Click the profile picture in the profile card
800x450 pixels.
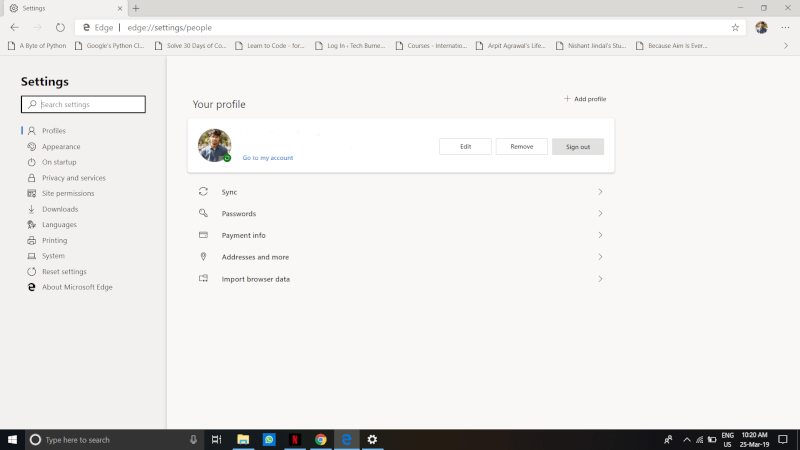[x=214, y=145]
